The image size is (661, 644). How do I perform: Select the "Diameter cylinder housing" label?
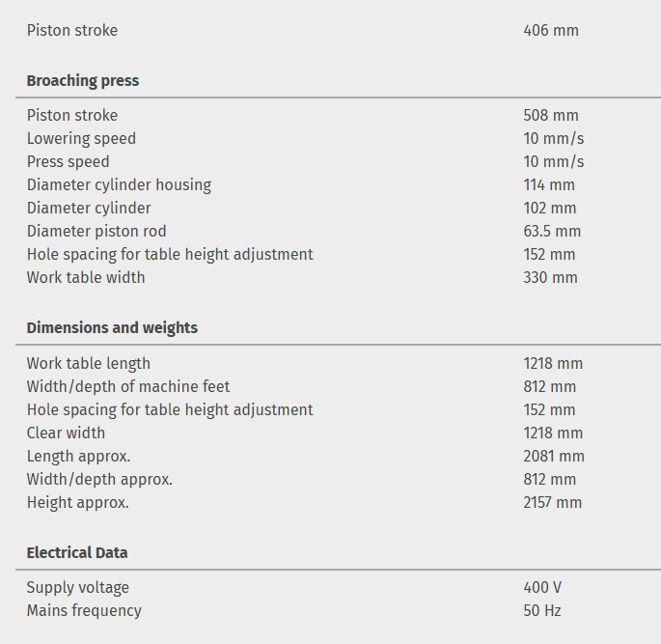119,185
